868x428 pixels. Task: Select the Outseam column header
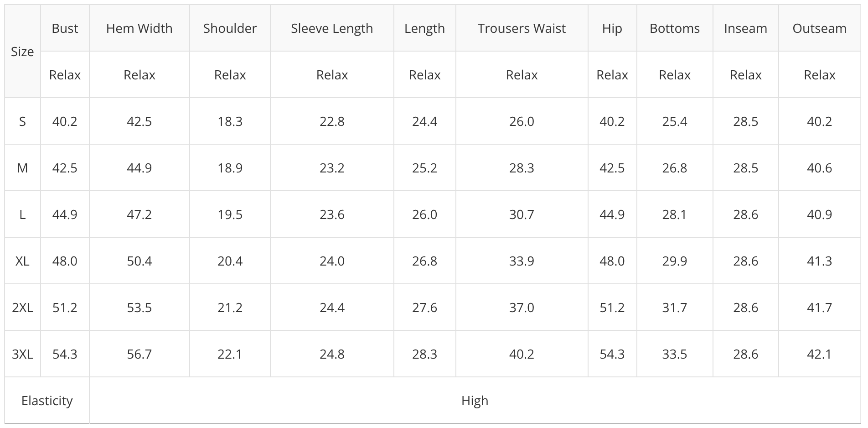point(819,28)
